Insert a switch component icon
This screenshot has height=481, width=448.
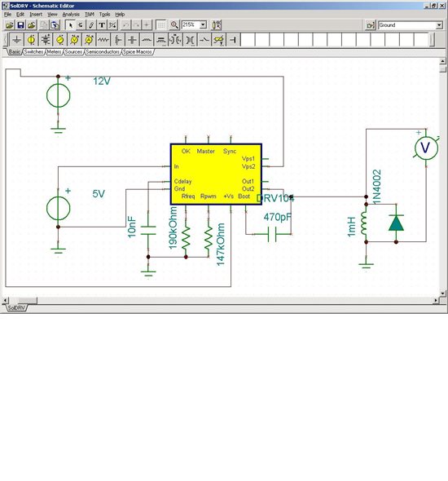[x=204, y=40]
